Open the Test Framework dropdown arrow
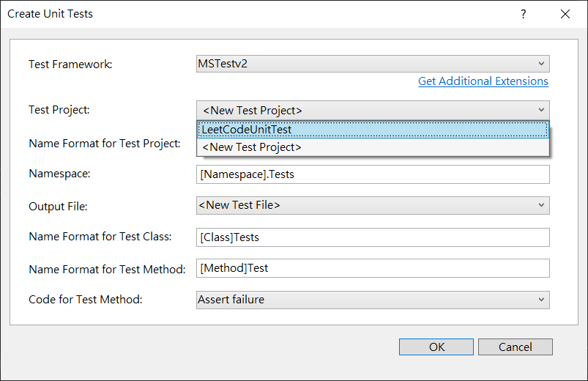This screenshot has width=588, height=381. click(x=541, y=64)
